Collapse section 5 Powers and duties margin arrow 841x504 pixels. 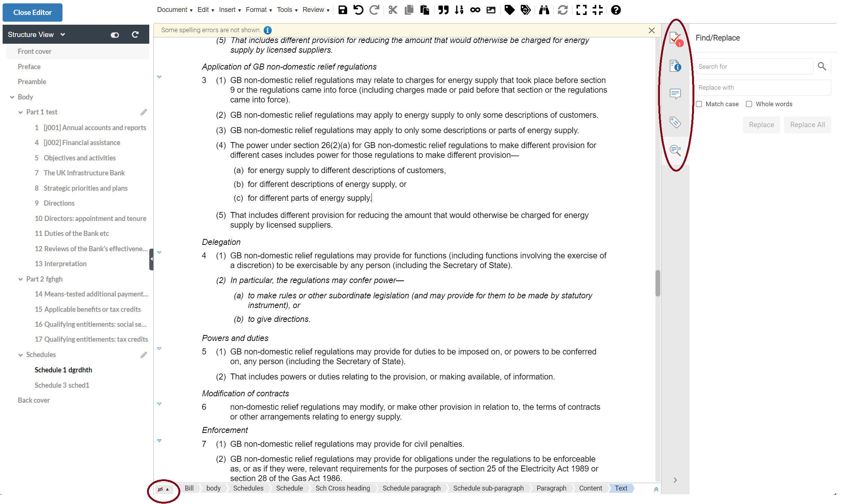click(x=159, y=348)
